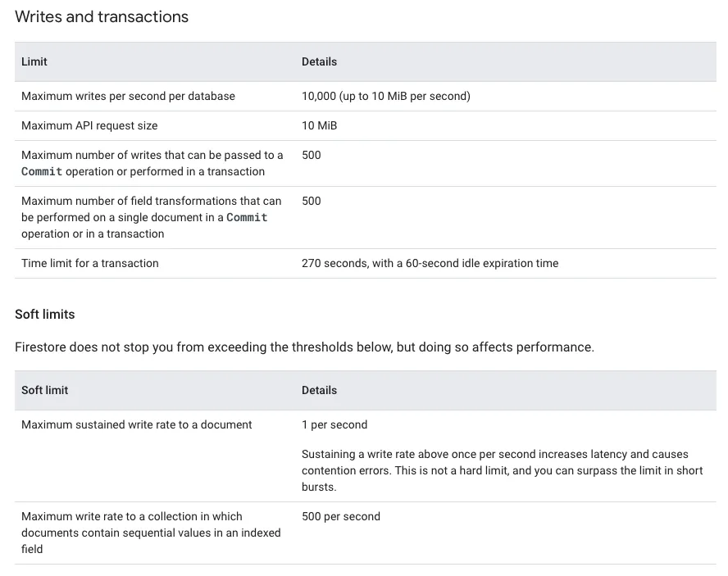Click the "1 per second" value
The image size is (728, 576).
coord(334,424)
